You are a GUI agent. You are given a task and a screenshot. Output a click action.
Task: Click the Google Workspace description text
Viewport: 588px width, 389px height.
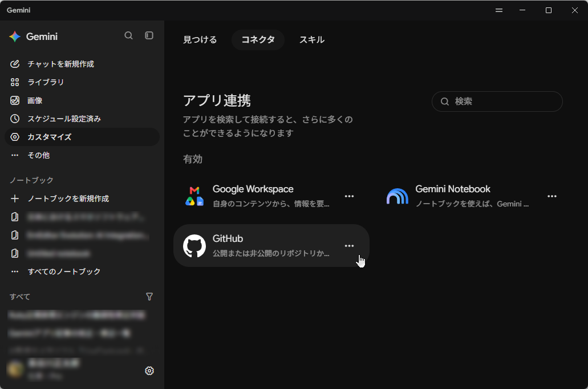point(271,204)
